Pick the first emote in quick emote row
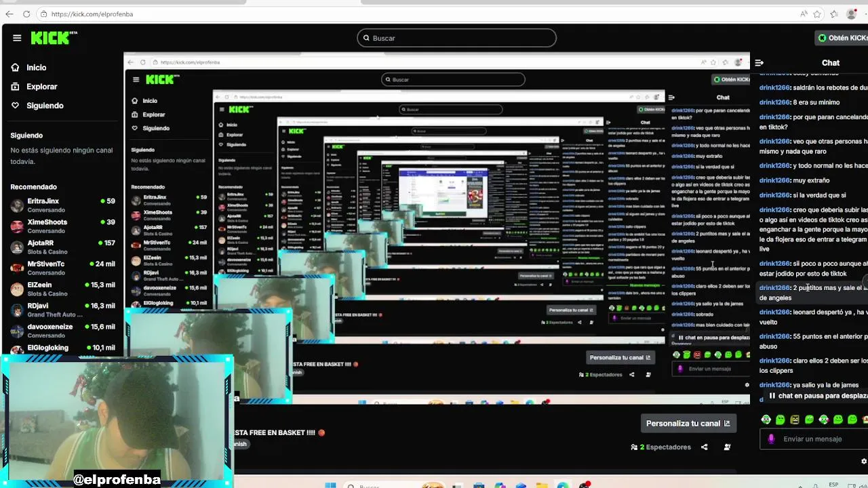868x488 pixels. click(766, 420)
